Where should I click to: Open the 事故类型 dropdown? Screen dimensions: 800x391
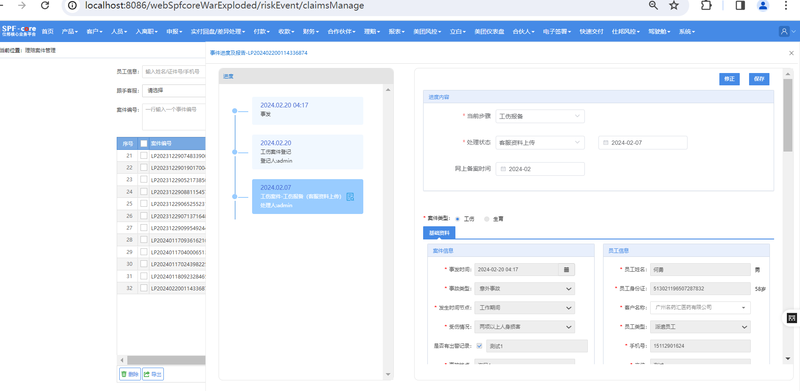[x=524, y=289]
